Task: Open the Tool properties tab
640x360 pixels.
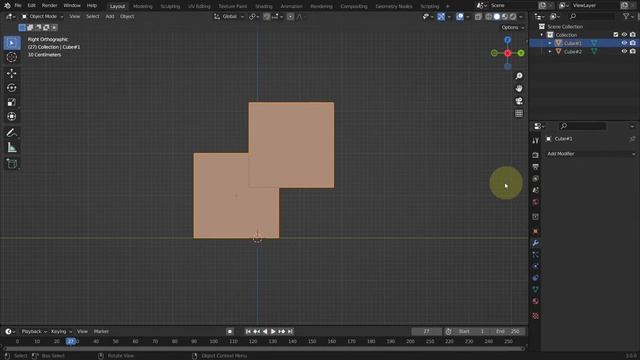Action: pos(536,140)
